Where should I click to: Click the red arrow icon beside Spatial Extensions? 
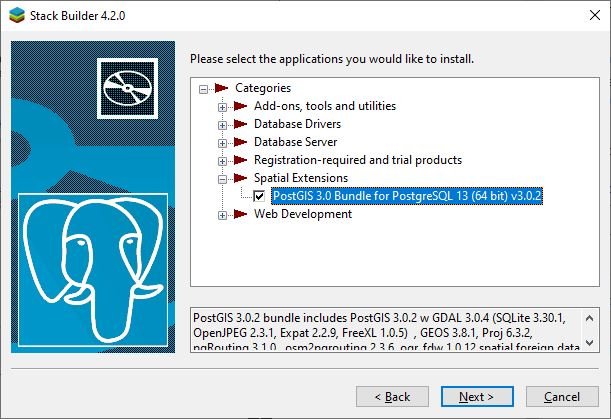pos(240,178)
